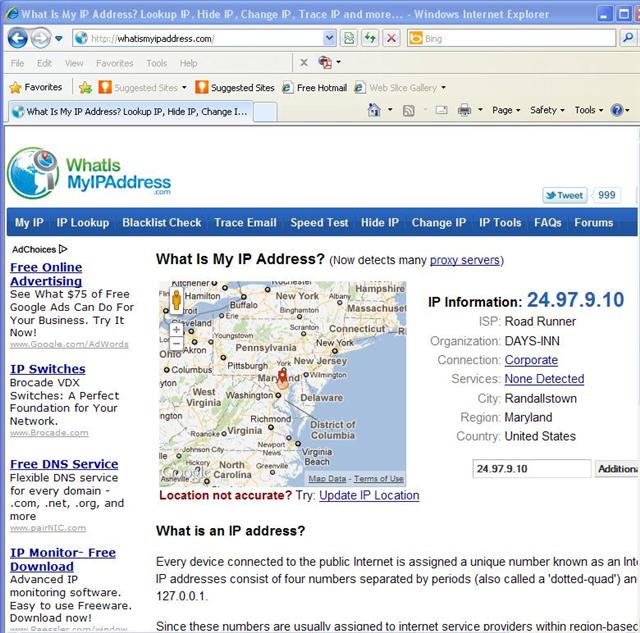Zoom in the map with plus button
The image size is (640, 633).
[176, 330]
